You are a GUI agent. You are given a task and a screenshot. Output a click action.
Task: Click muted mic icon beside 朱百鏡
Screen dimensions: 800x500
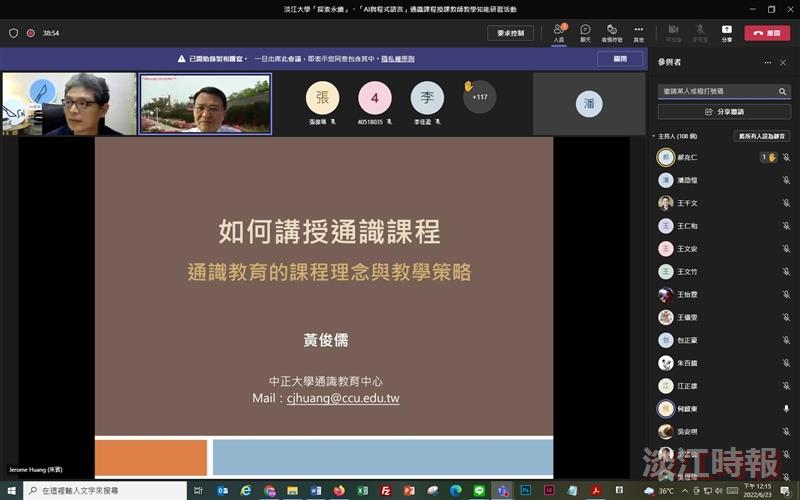pos(786,363)
